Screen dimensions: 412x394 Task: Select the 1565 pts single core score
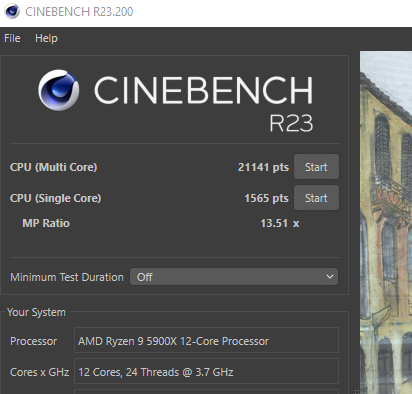267,198
